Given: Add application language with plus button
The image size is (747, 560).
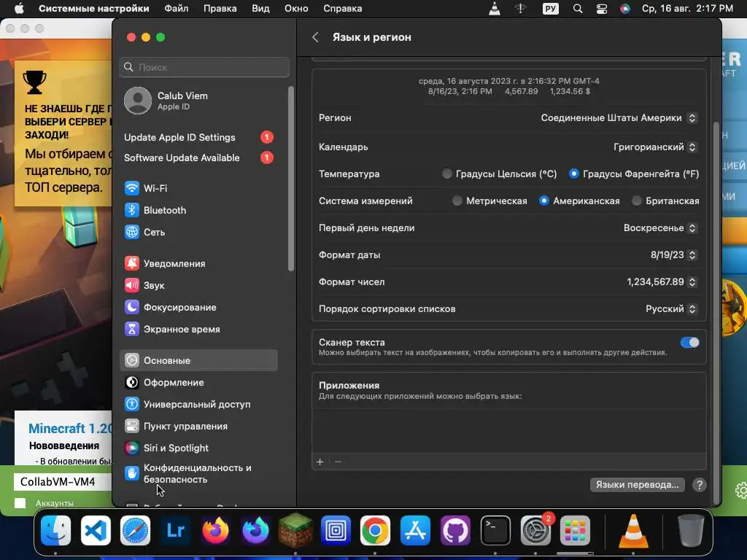Looking at the screenshot, I should 320,462.
